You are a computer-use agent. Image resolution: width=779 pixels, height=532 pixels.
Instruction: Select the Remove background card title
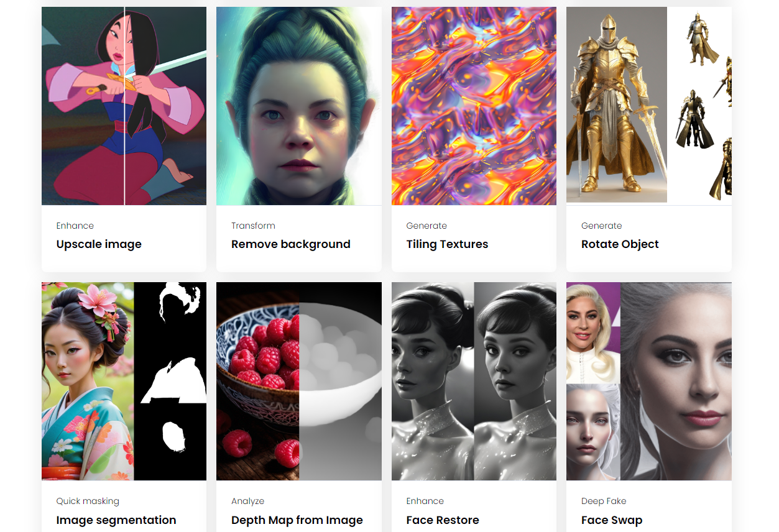pyautogui.click(x=291, y=244)
